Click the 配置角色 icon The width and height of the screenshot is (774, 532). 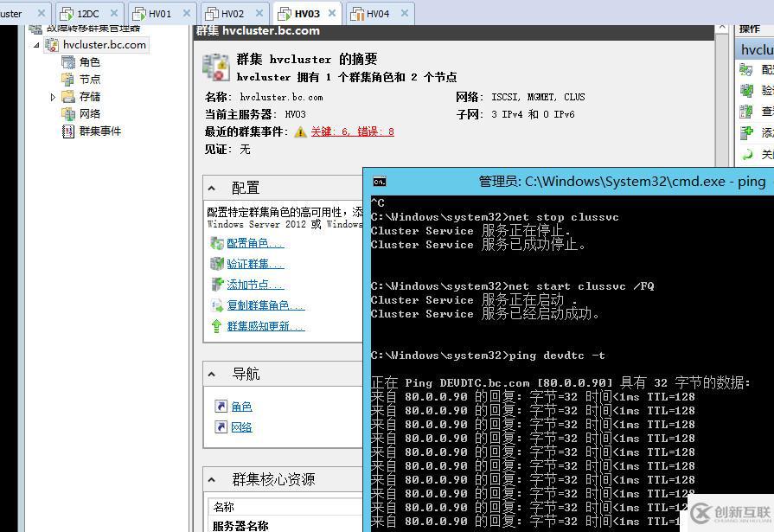[x=217, y=243]
